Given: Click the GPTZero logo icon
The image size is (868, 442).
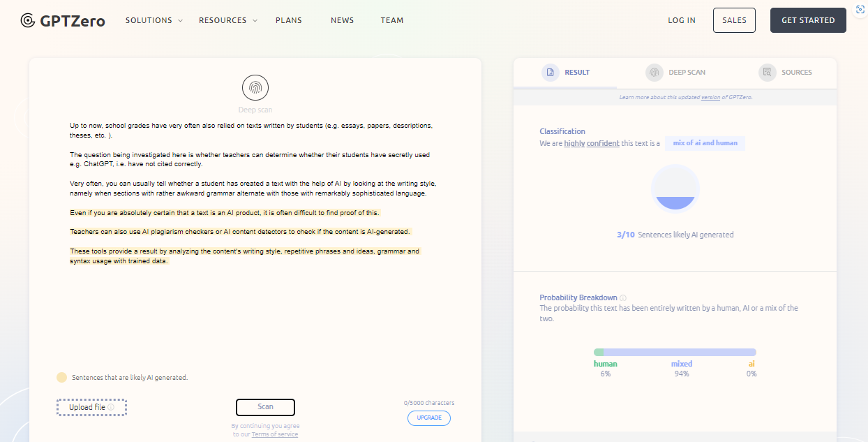Looking at the screenshot, I should tap(28, 20).
